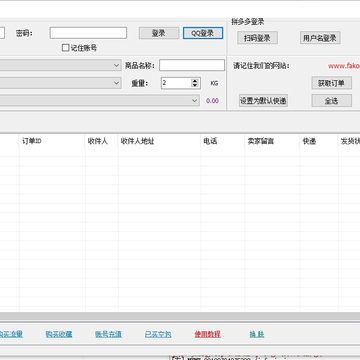Open the dropdown left of 重量
The width and height of the screenshot is (360, 360).
(x=60, y=83)
